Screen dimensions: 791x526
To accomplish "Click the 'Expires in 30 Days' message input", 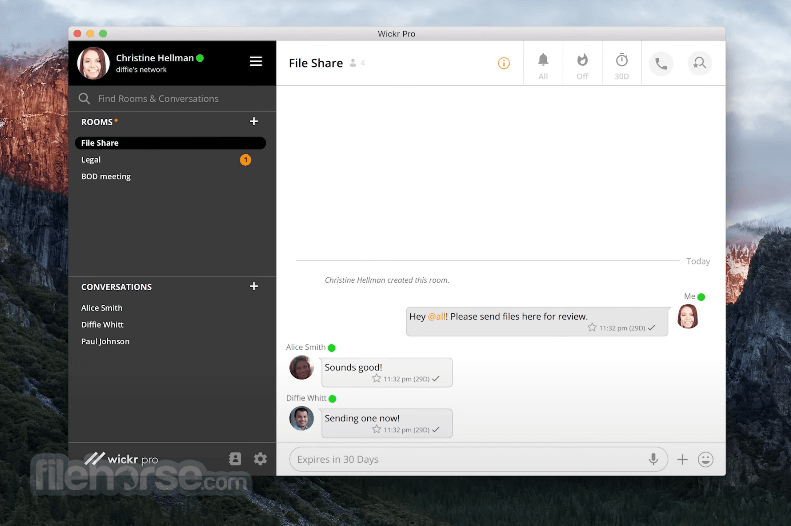I will (478, 459).
